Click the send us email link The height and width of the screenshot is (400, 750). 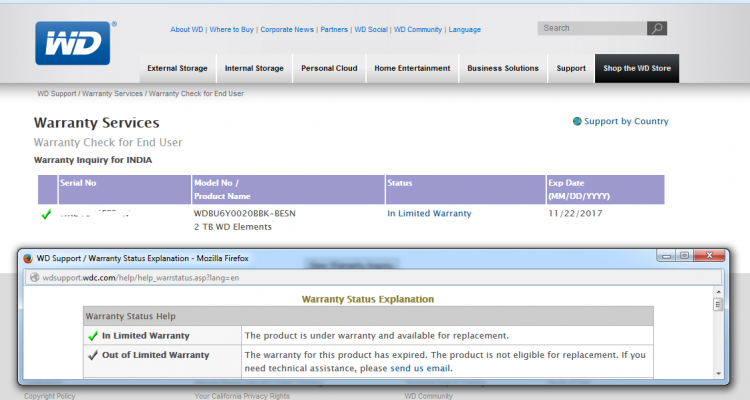coord(420,368)
